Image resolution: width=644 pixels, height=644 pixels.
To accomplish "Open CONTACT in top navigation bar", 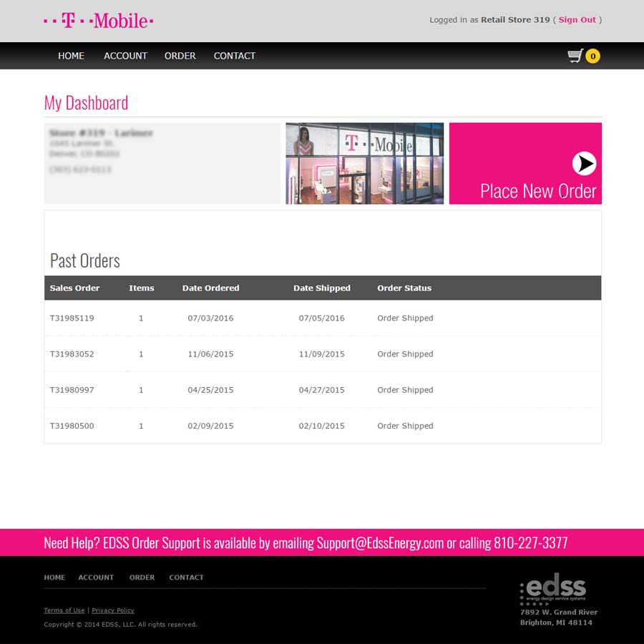I will (x=235, y=56).
